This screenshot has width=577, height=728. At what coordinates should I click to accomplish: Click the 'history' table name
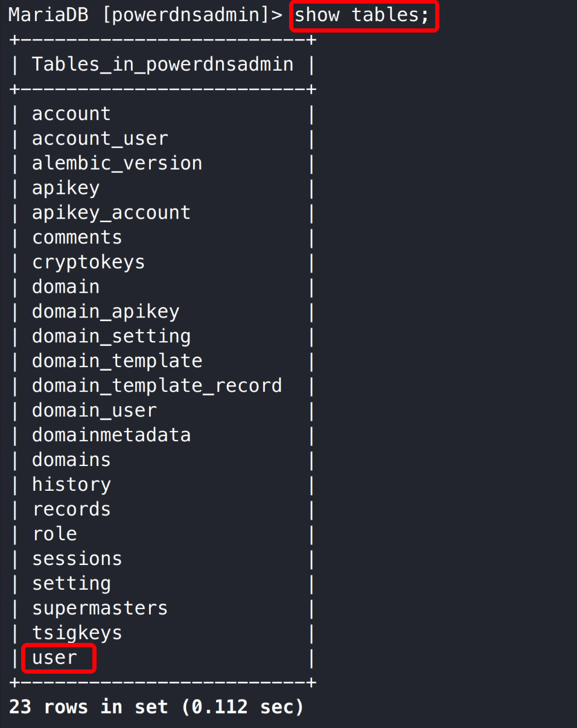tap(71, 485)
